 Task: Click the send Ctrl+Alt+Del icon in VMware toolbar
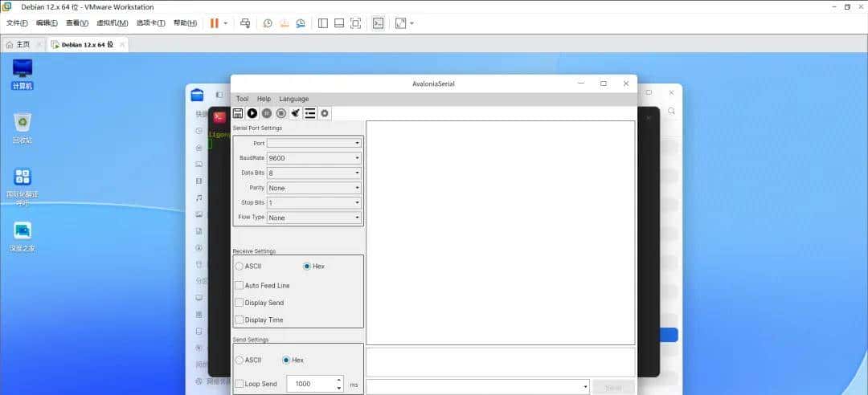tap(245, 23)
